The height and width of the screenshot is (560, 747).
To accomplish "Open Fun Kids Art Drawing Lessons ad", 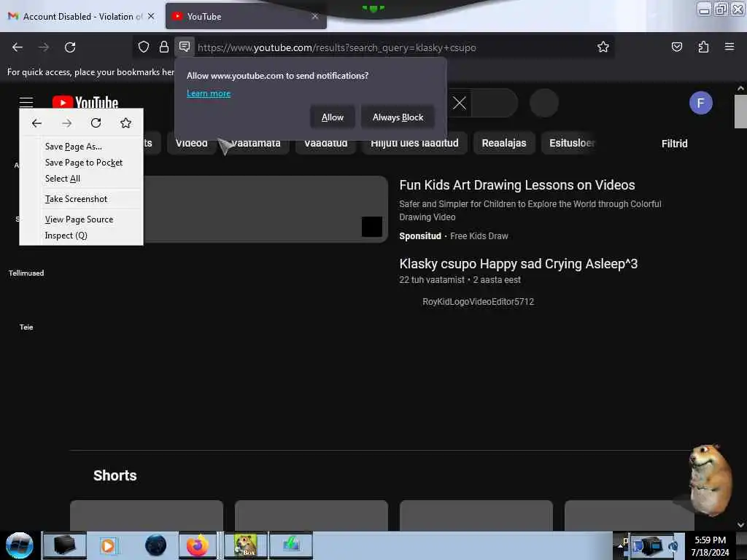I will pos(517,184).
